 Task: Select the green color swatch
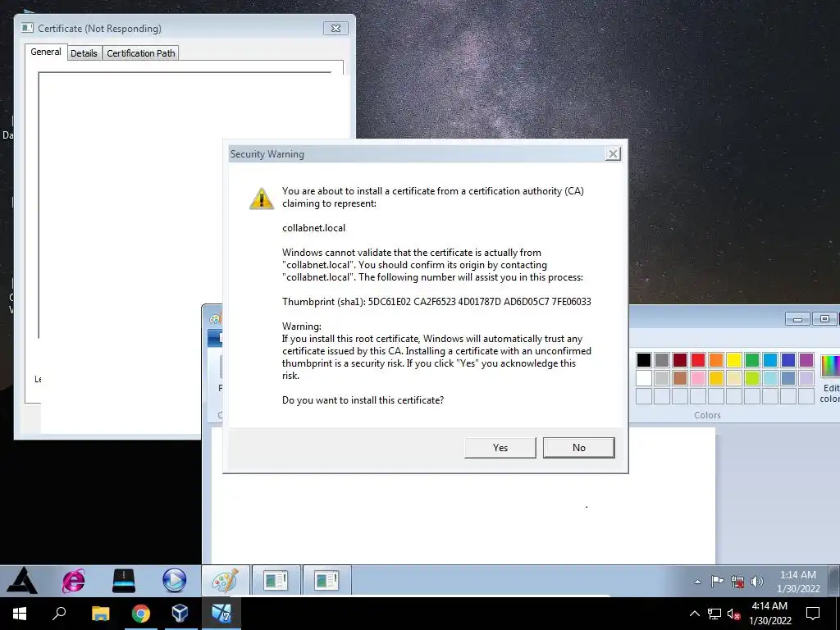point(752,360)
